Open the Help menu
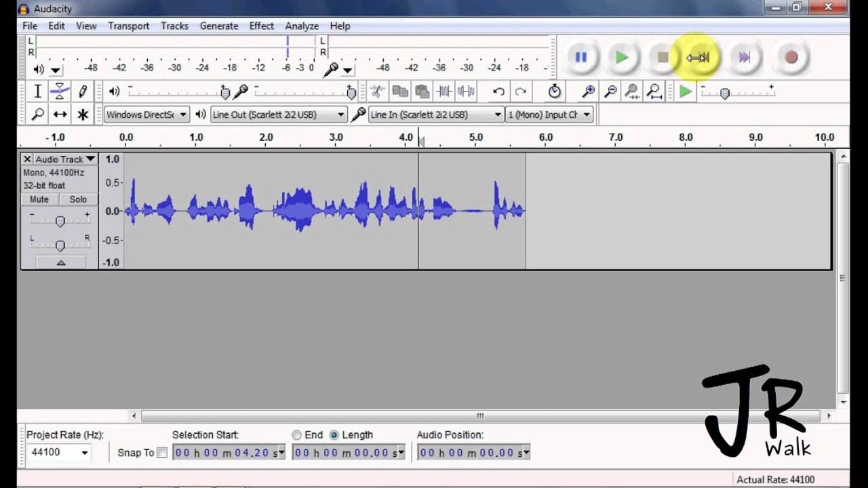This screenshot has height=488, width=868. click(x=340, y=26)
